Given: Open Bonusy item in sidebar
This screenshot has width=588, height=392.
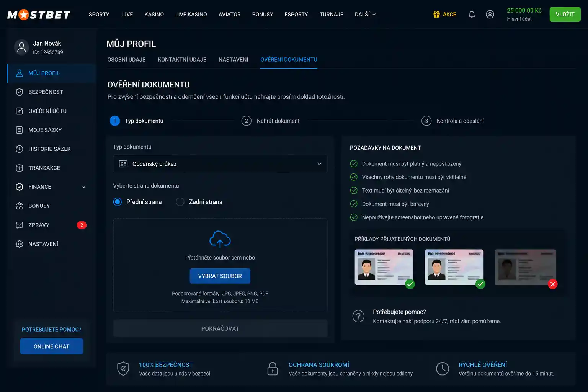Looking at the screenshot, I should point(51,206).
